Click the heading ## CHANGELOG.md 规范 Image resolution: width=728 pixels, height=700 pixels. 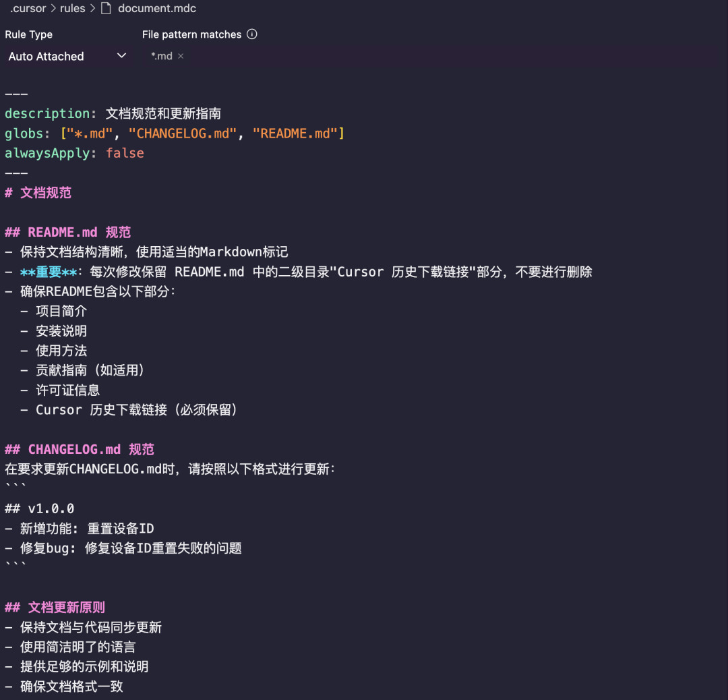click(x=80, y=450)
